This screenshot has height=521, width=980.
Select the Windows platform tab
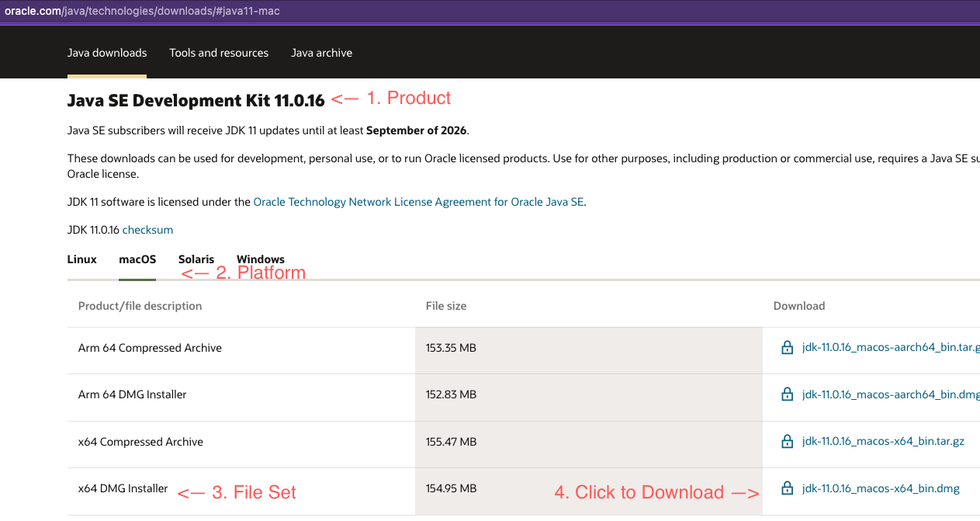(261, 259)
